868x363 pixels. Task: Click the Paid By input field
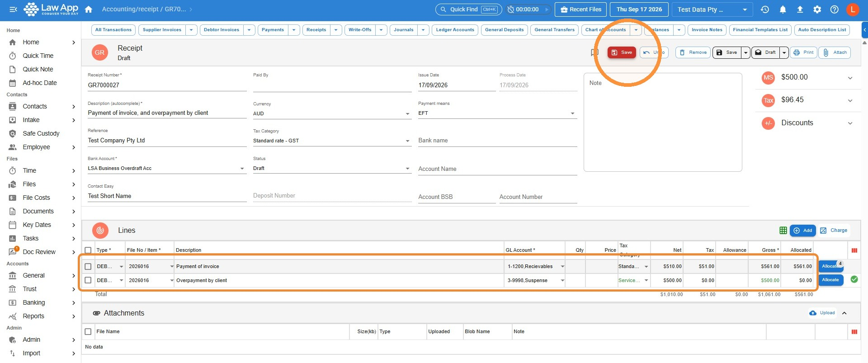coord(332,85)
